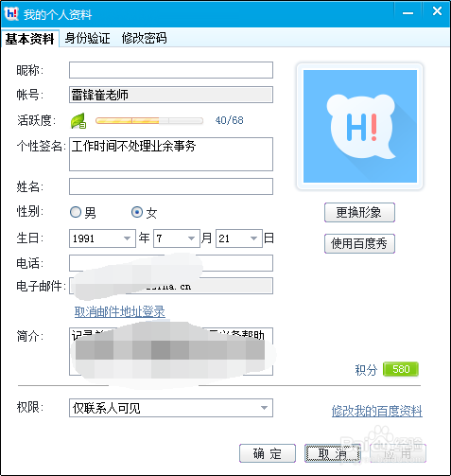Click the Hi bear avatar picture
This screenshot has width=451, height=476.
click(x=359, y=126)
